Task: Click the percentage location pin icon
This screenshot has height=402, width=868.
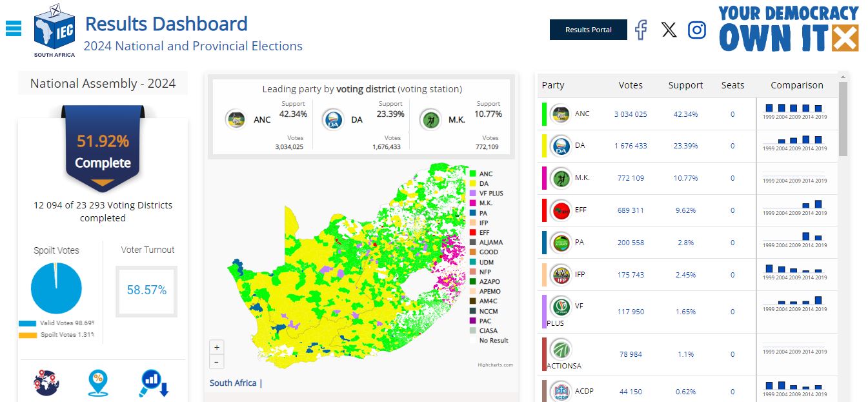Action: click(x=98, y=383)
